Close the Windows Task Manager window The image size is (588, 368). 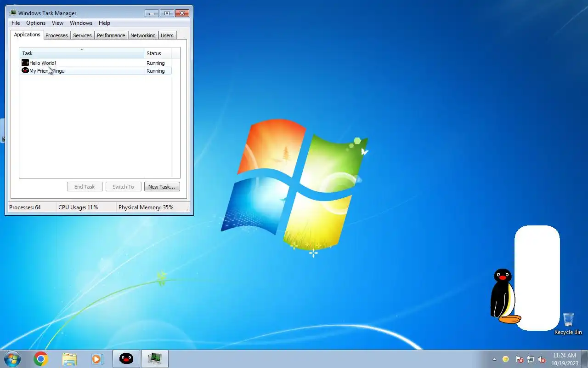click(182, 13)
